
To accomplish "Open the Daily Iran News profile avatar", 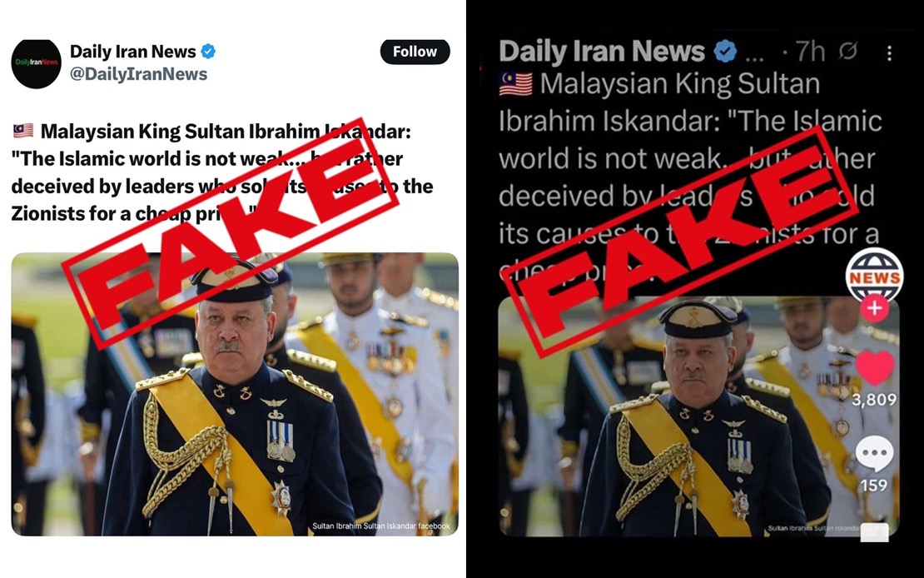I will point(36,63).
